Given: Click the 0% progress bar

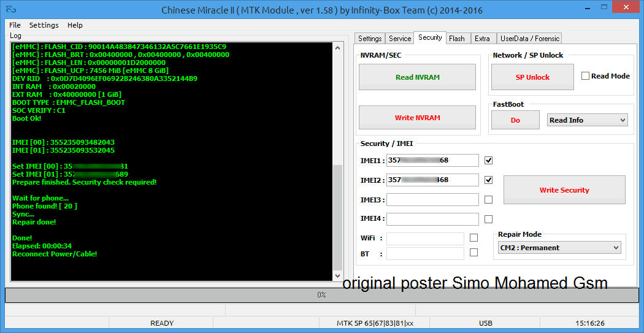Looking at the screenshot, I should click(321, 295).
